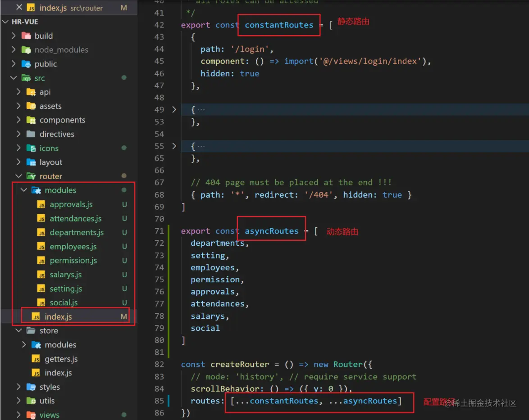
Task: Click the 404 page comment on line 67
Action: tap(291, 182)
